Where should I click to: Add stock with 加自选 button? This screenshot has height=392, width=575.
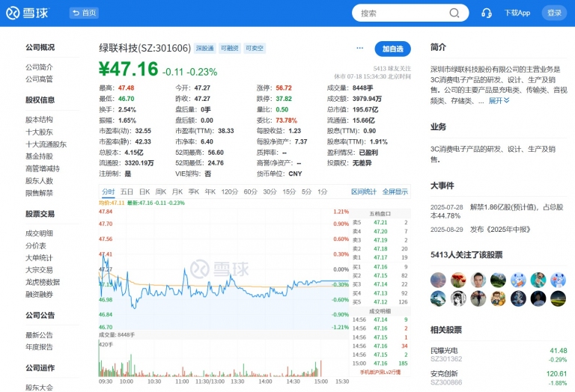393,49
